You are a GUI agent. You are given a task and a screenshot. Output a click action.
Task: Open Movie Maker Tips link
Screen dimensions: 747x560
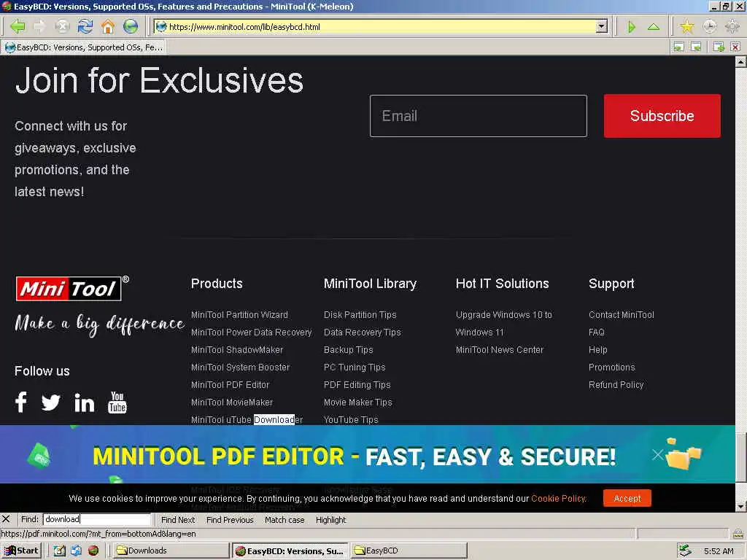click(357, 402)
